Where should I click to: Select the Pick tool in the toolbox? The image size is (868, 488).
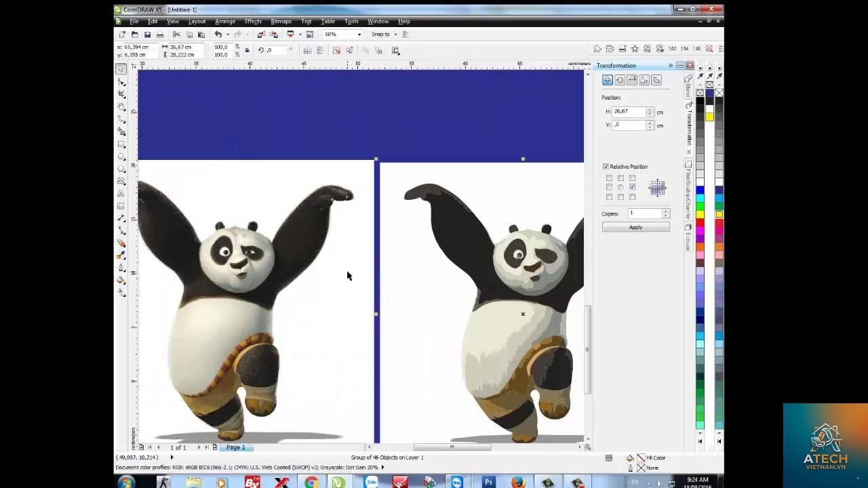click(x=121, y=68)
